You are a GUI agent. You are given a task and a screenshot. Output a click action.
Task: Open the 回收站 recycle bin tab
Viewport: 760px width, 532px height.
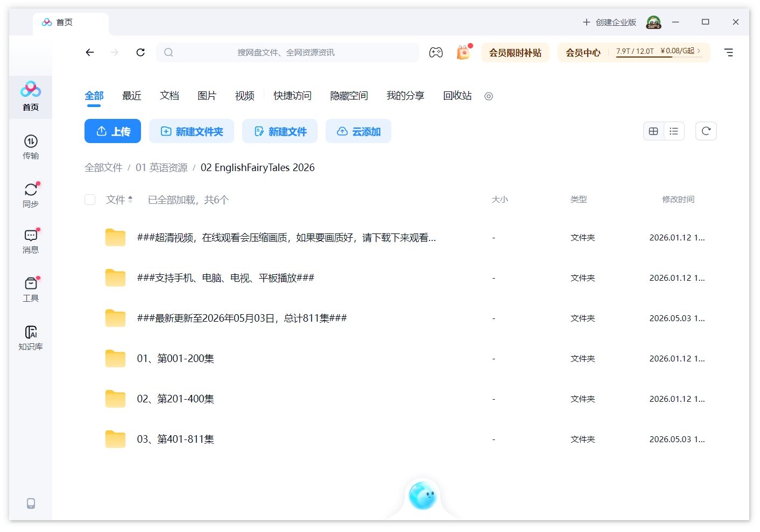(458, 96)
